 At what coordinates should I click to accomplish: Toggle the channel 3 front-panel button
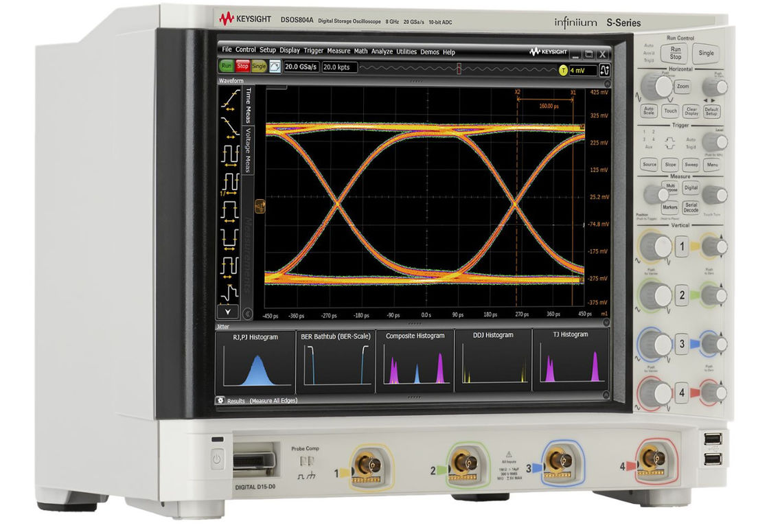pyautogui.click(x=682, y=344)
